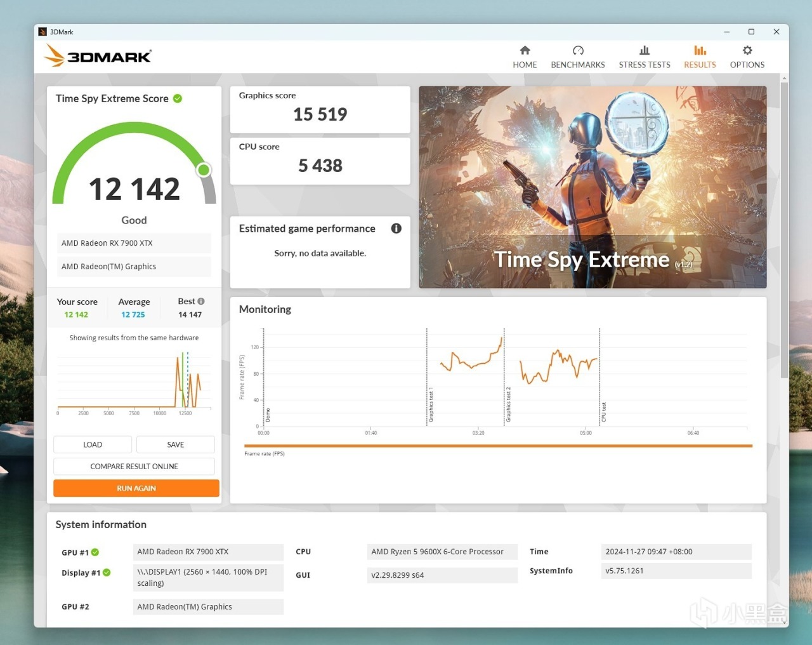Click the LOAD button
This screenshot has width=812, height=645.
pos(93,444)
